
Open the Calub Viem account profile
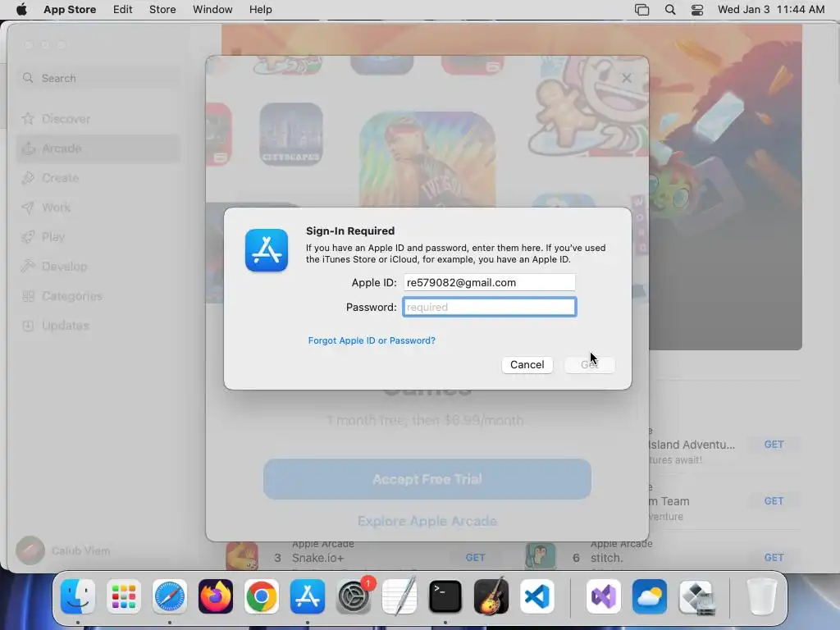63,550
